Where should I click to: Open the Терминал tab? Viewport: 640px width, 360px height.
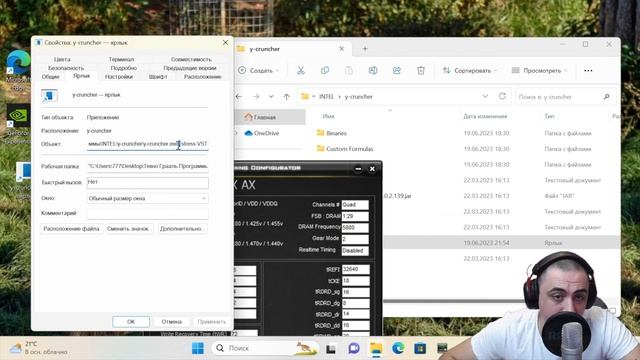[122, 60]
